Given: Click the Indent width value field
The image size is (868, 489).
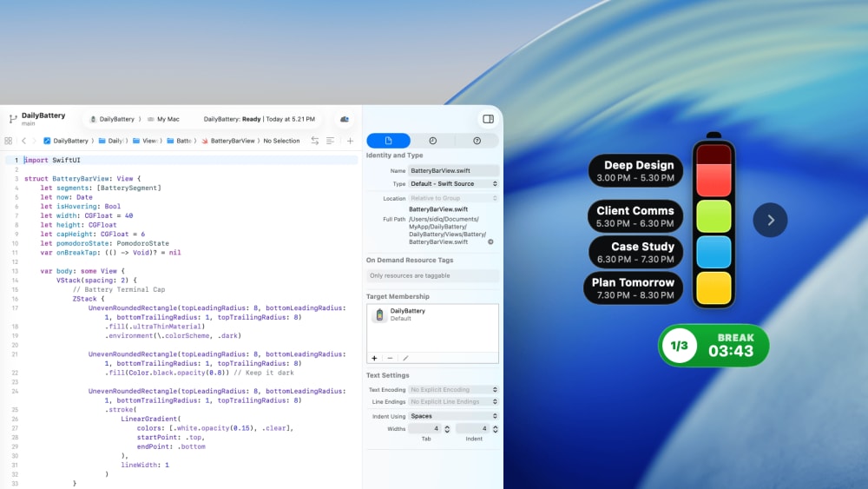Looking at the screenshot, I should [473, 429].
